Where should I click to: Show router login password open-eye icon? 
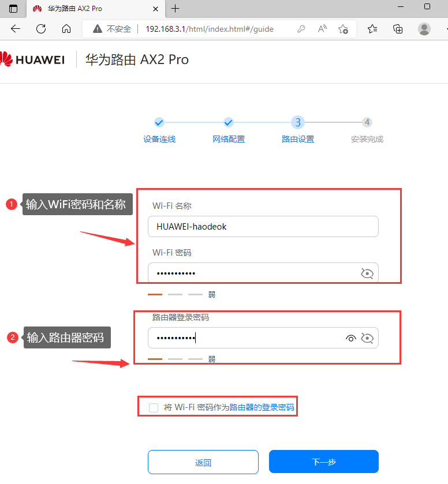tap(350, 338)
